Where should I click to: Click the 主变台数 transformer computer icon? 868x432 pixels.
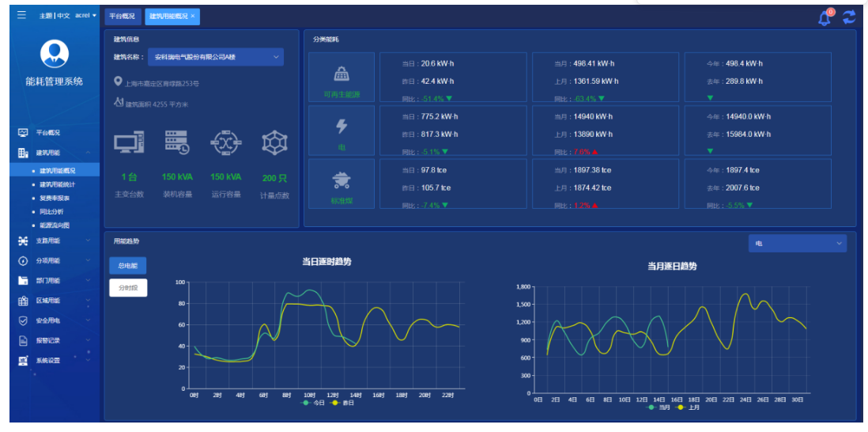(129, 142)
